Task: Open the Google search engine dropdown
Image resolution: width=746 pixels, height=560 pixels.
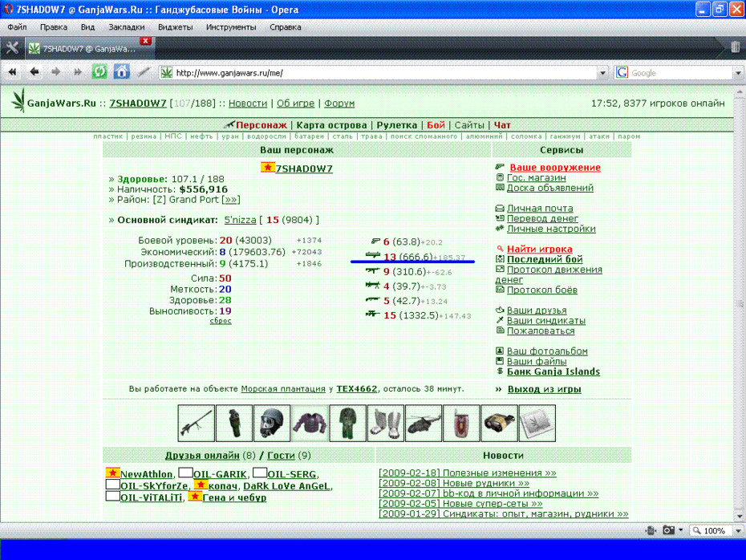Action: click(x=738, y=73)
